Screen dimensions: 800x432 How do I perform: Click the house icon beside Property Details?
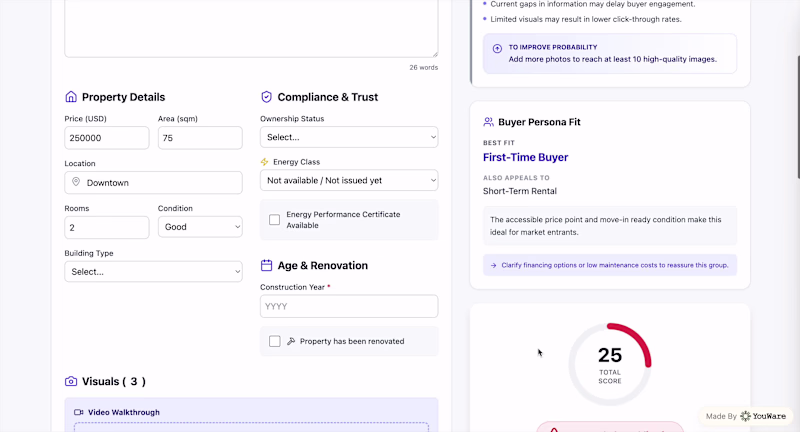[x=71, y=97]
